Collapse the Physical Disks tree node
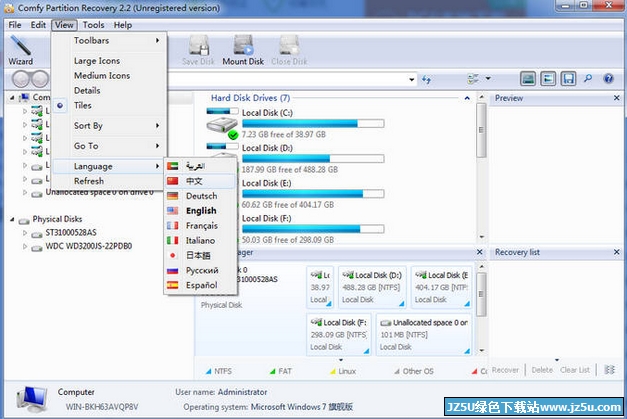Screen dimensions: 627x419 point(12,219)
